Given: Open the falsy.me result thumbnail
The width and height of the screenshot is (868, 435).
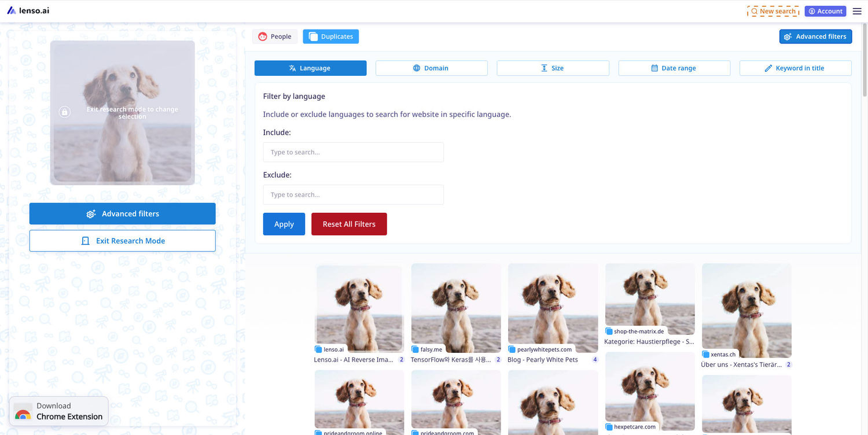Looking at the screenshot, I should [x=456, y=308].
